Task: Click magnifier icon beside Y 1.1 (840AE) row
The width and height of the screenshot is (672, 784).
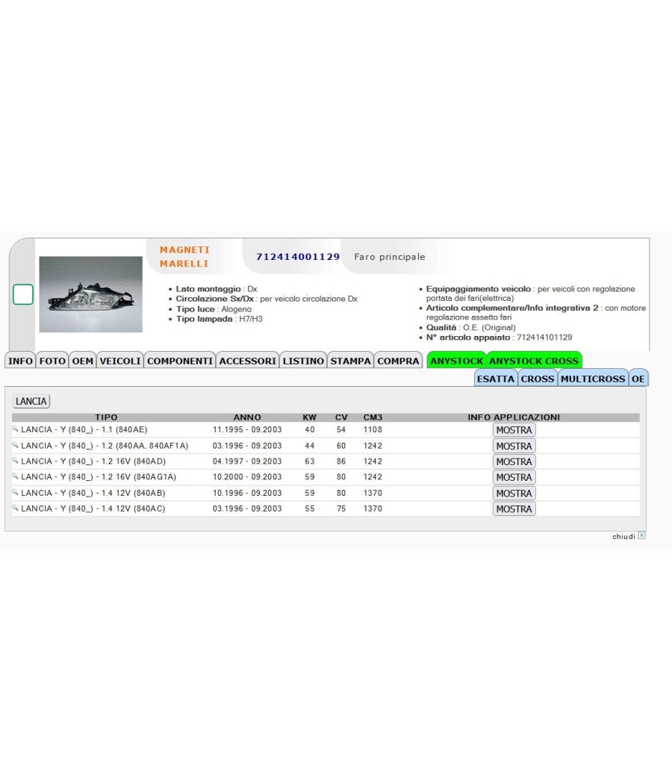Action: (15, 429)
